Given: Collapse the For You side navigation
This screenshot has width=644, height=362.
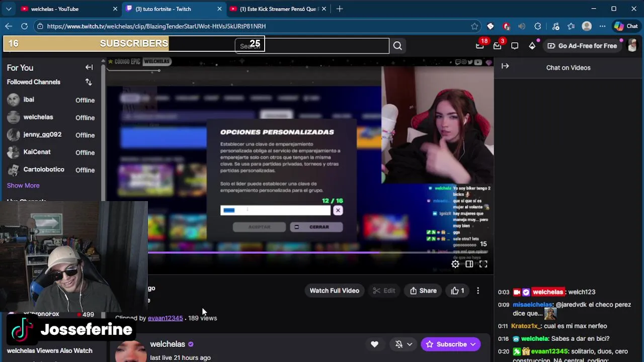Looking at the screenshot, I should (89, 67).
